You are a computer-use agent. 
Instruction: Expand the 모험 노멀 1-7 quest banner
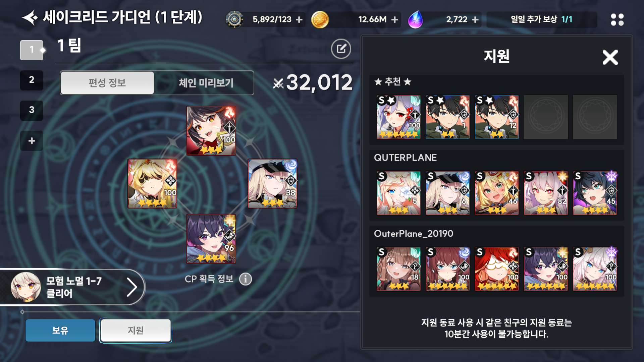[x=72, y=287]
